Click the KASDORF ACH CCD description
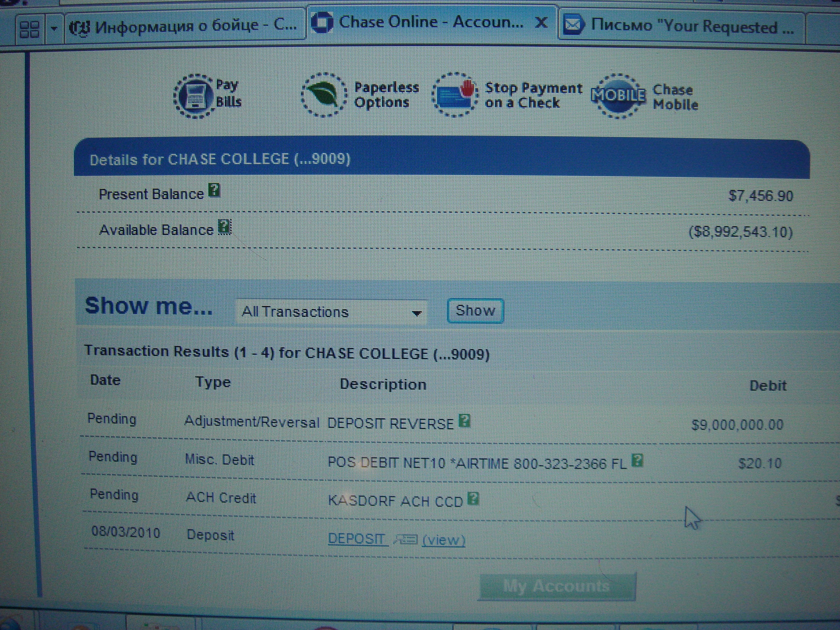The image size is (840, 630). (396, 501)
